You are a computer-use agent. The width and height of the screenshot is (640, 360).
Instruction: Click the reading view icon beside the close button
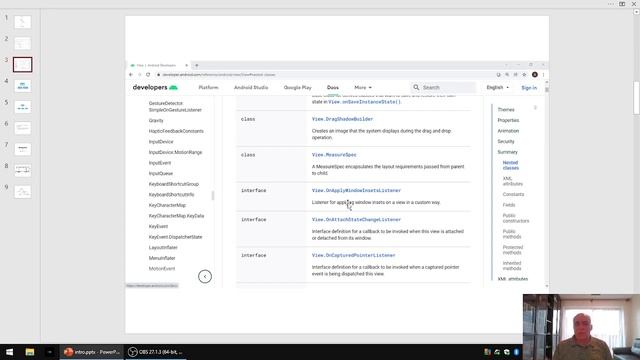tap(622, 4)
